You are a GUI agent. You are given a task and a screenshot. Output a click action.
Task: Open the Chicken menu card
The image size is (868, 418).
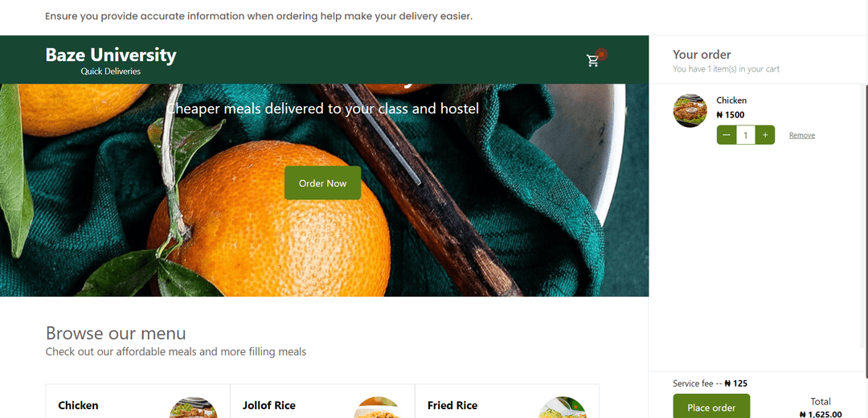(138, 401)
